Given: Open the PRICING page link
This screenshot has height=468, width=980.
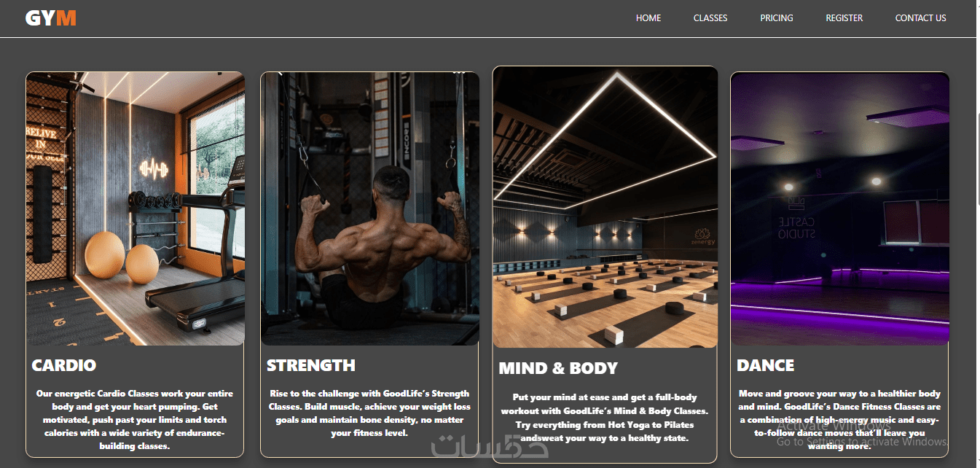Looking at the screenshot, I should point(777,18).
